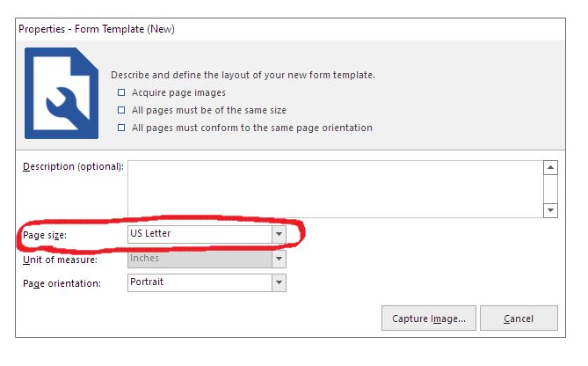Click the Page size label
Screen dimensions: 588x366
tap(45, 236)
